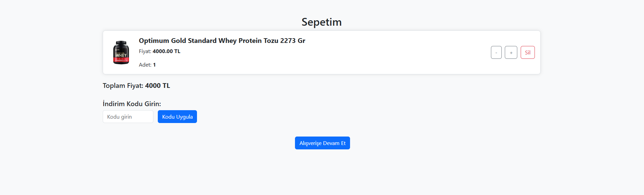Decrease quantity with the minus button

(x=496, y=52)
